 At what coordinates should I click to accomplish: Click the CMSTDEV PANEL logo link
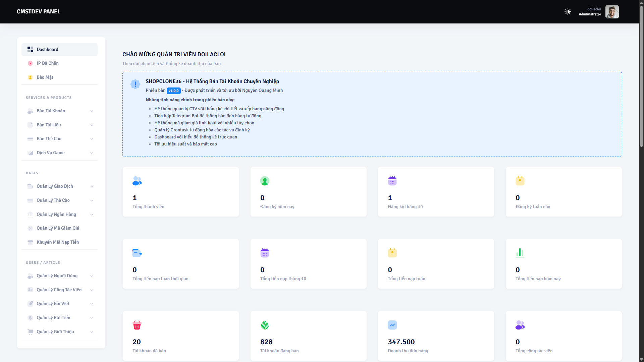pyautogui.click(x=39, y=11)
